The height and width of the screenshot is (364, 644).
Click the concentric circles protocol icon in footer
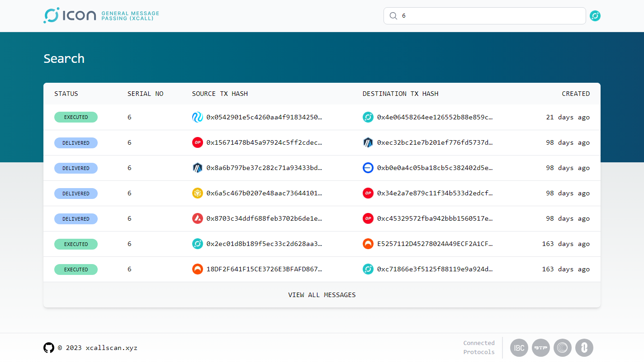(x=563, y=348)
